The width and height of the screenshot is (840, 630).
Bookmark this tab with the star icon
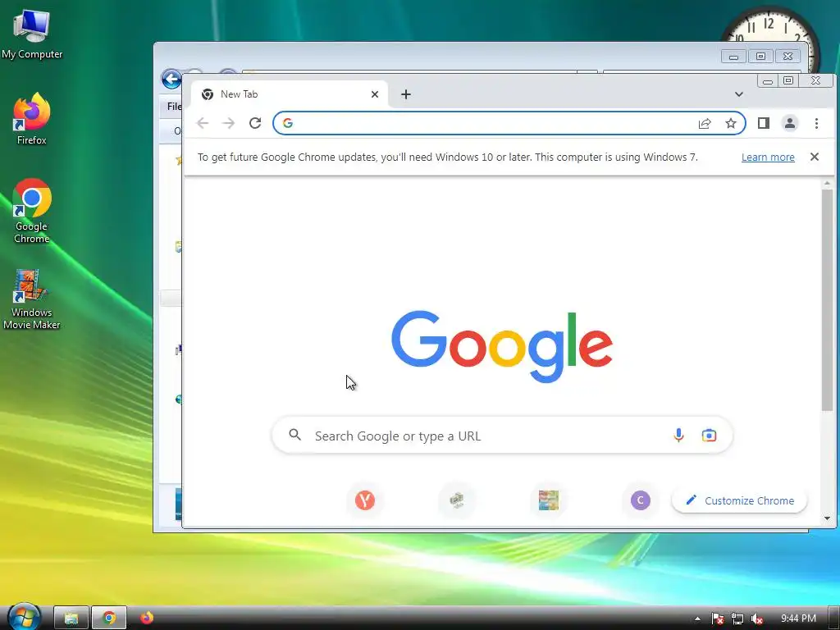pos(731,124)
